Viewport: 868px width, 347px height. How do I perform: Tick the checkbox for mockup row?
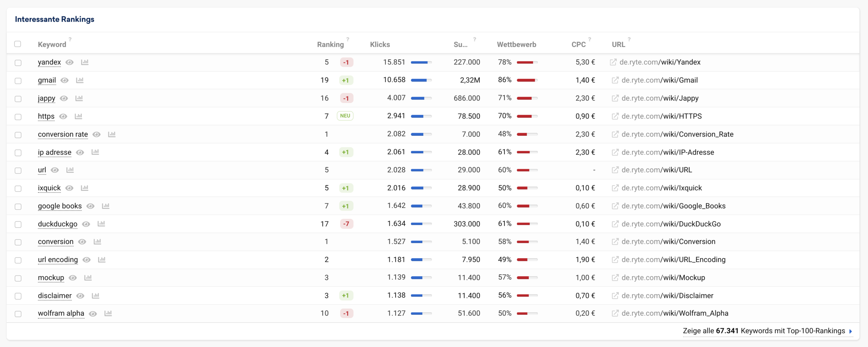[18, 278]
